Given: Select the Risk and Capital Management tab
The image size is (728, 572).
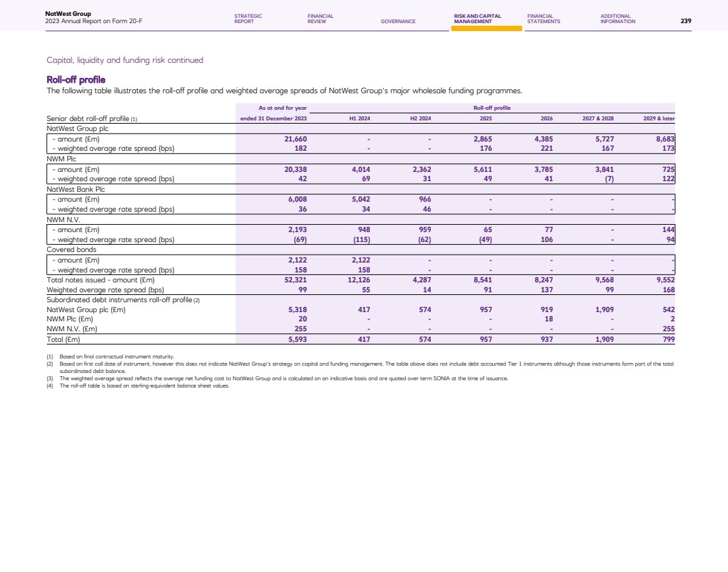Looking at the screenshot, I should coord(477,19).
